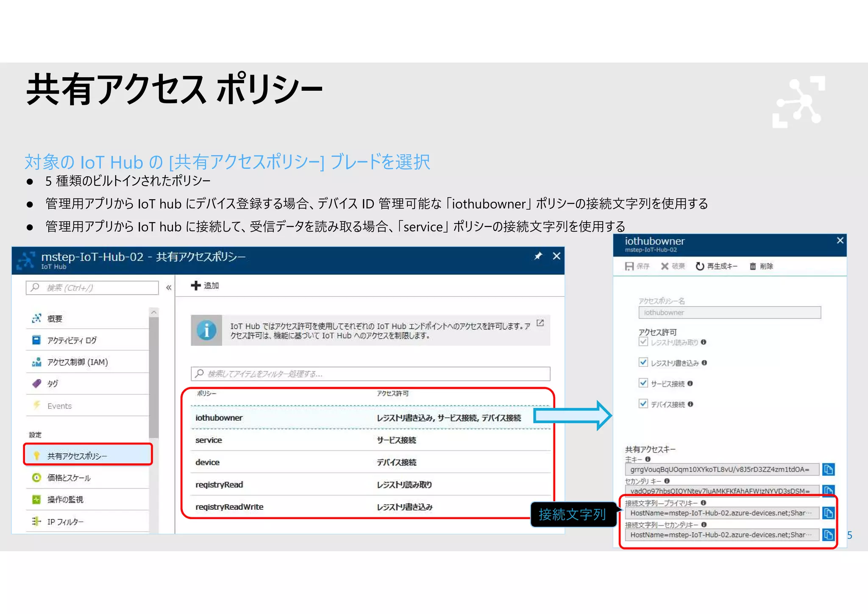Open Events menu item
868x614 pixels.
pyautogui.click(x=87, y=406)
